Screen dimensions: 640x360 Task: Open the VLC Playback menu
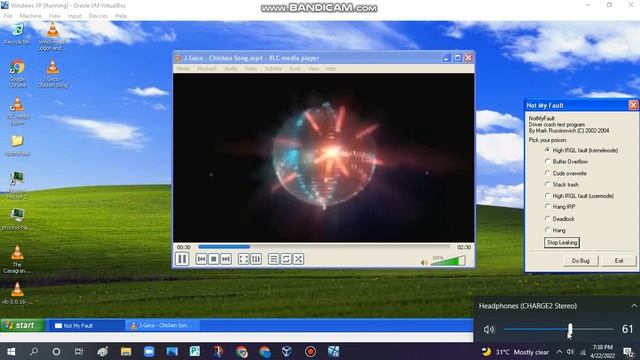207,69
